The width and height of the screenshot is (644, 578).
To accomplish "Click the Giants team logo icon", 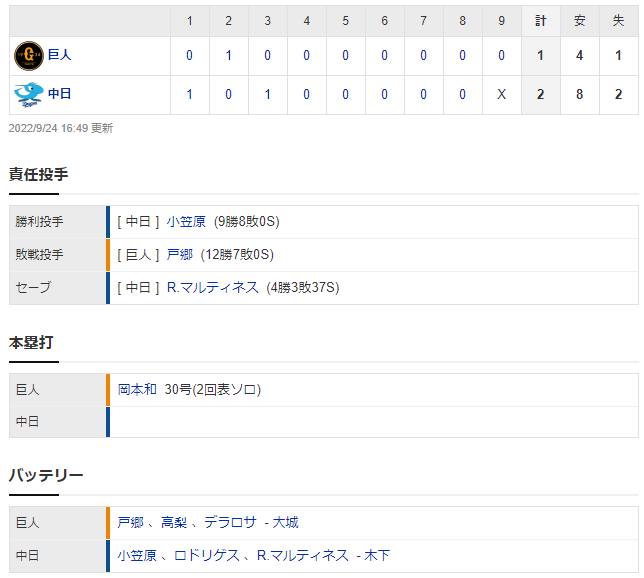I will 29,55.
